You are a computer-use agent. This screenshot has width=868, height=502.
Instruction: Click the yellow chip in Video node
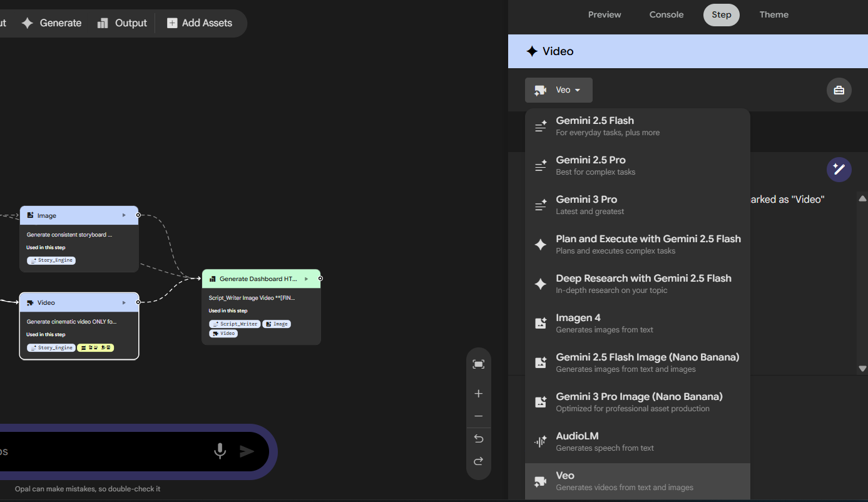click(x=95, y=347)
